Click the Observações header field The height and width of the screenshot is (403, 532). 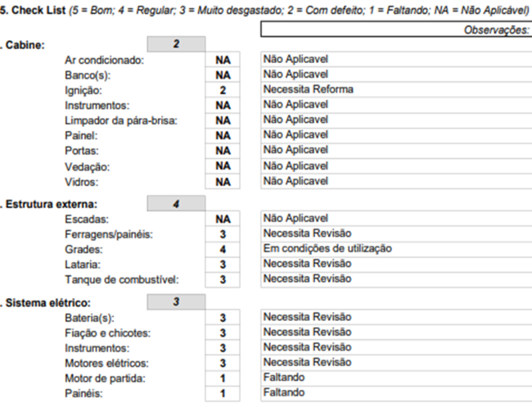(x=396, y=30)
